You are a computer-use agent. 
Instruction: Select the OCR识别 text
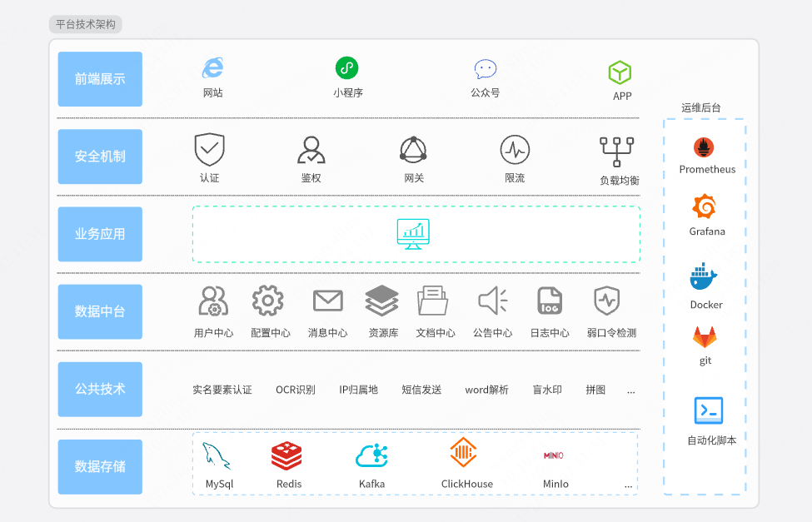pyautogui.click(x=295, y=390)
